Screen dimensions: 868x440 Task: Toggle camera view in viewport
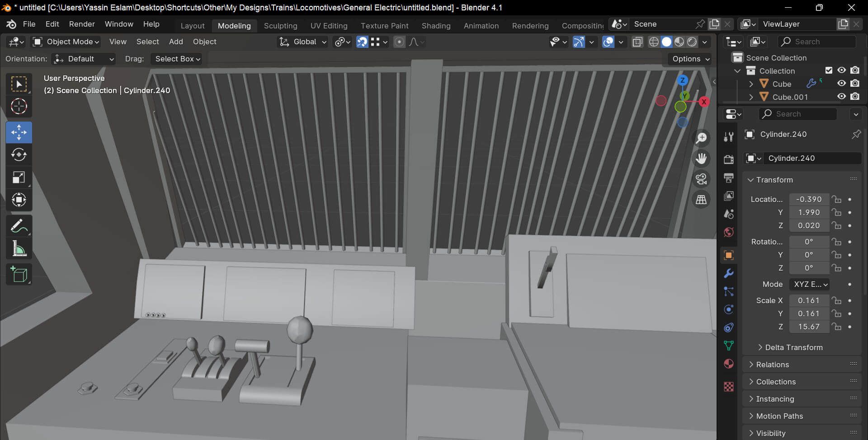tap(701, 179)
